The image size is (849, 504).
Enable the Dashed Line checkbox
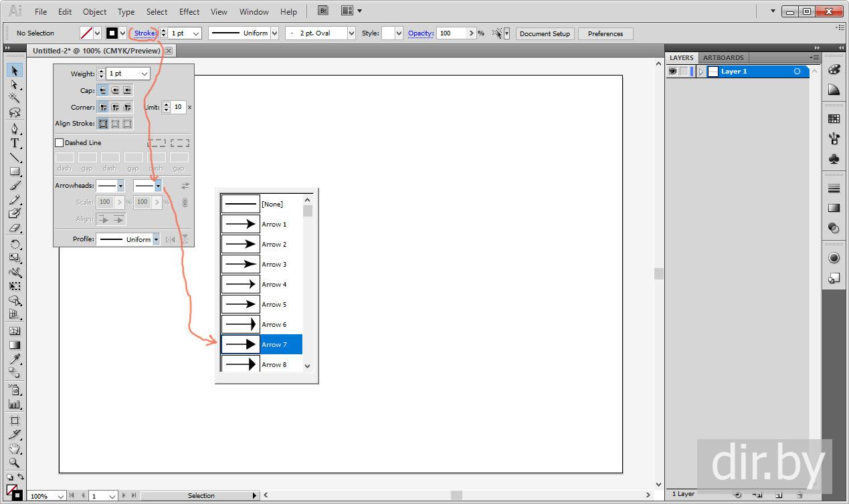tap(59, 142)
